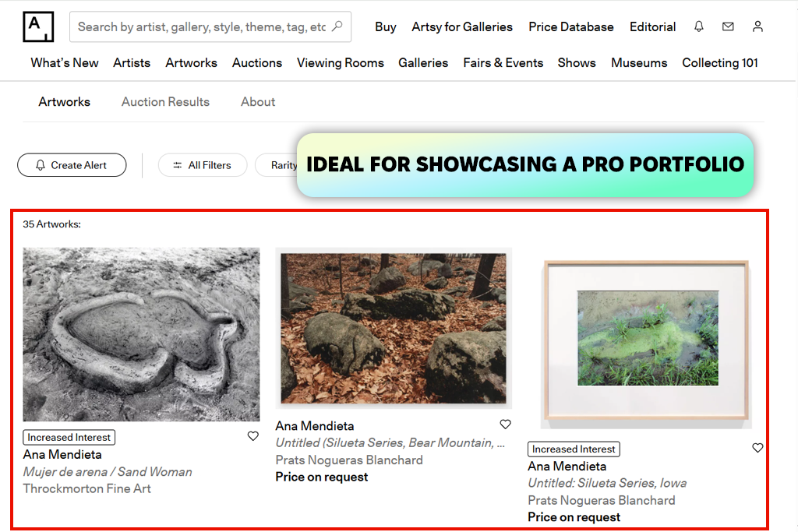Open the Artists menu

pos(132,62)
